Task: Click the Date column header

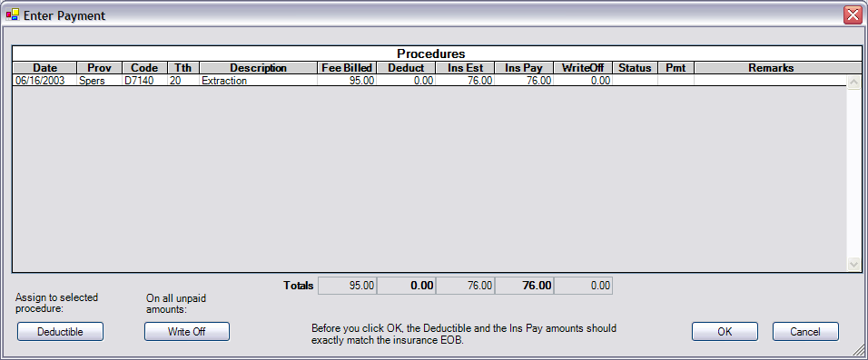Action: (44, 68)
